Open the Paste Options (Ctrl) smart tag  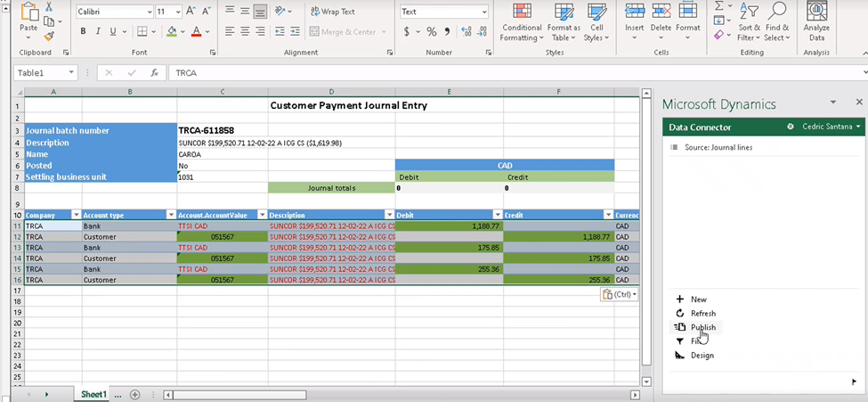coord(619,294)
